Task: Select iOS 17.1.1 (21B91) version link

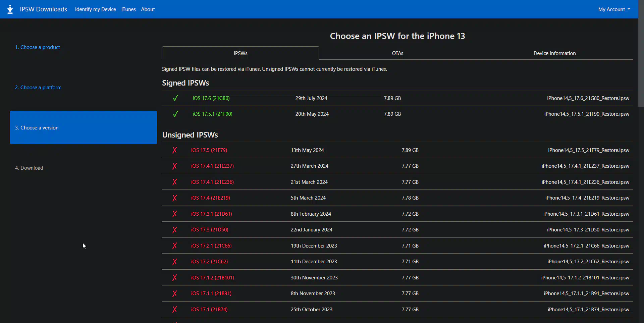Action: (x=211, y=293)
